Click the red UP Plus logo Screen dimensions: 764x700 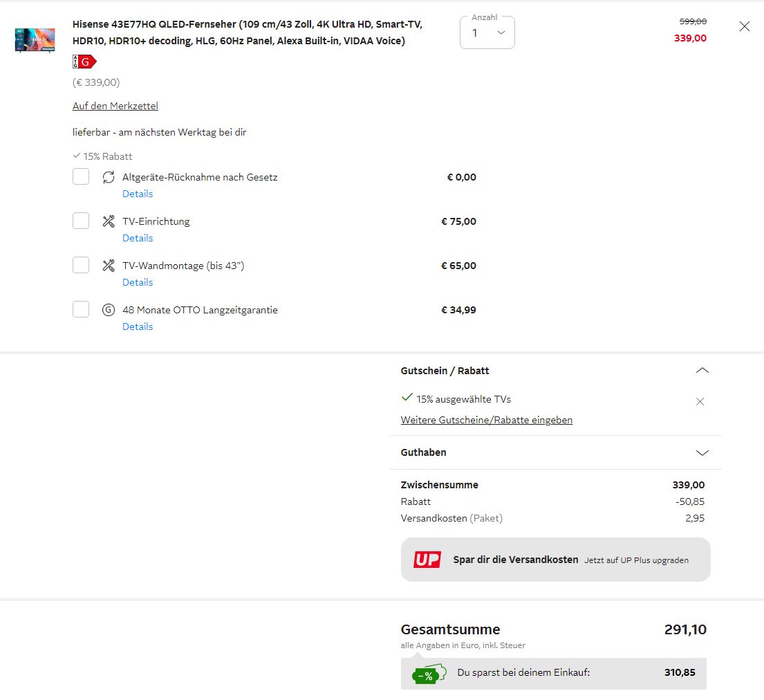pyautogui.click(x=427, y=560)
